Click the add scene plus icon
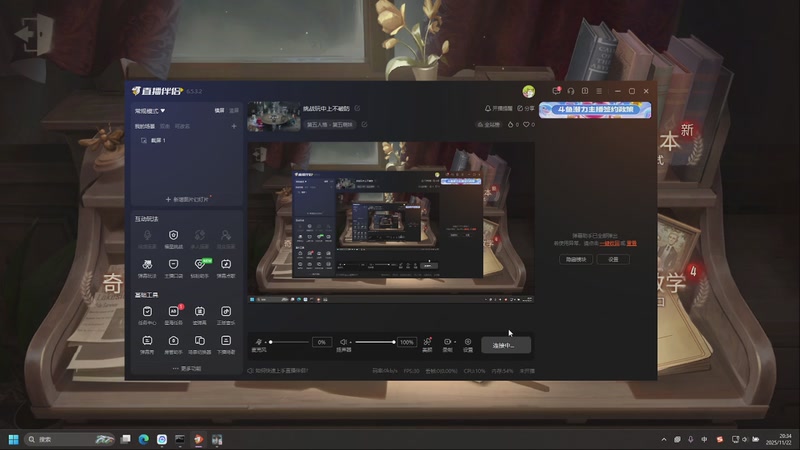The image size is (800, 450). [x=234, y=126]
